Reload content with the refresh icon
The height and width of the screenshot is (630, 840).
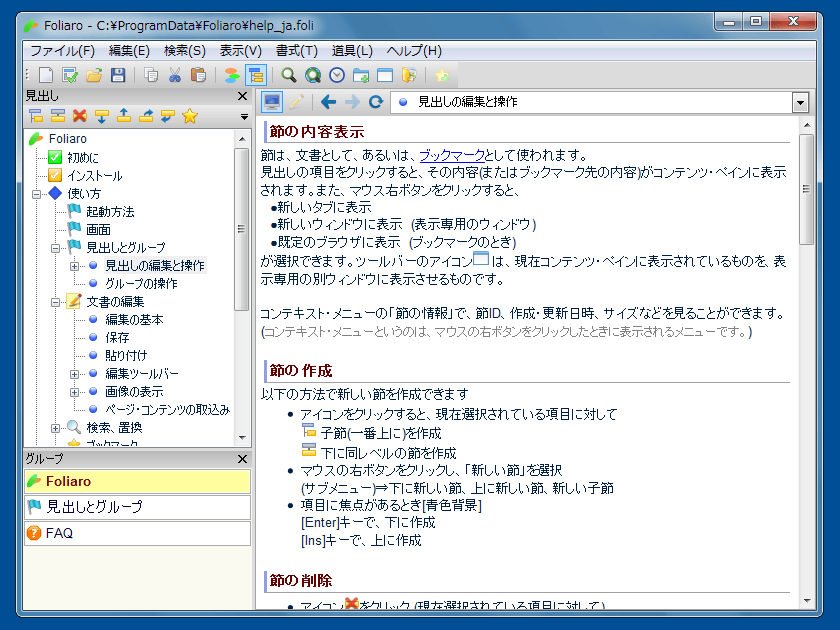(x=376, y=102)
